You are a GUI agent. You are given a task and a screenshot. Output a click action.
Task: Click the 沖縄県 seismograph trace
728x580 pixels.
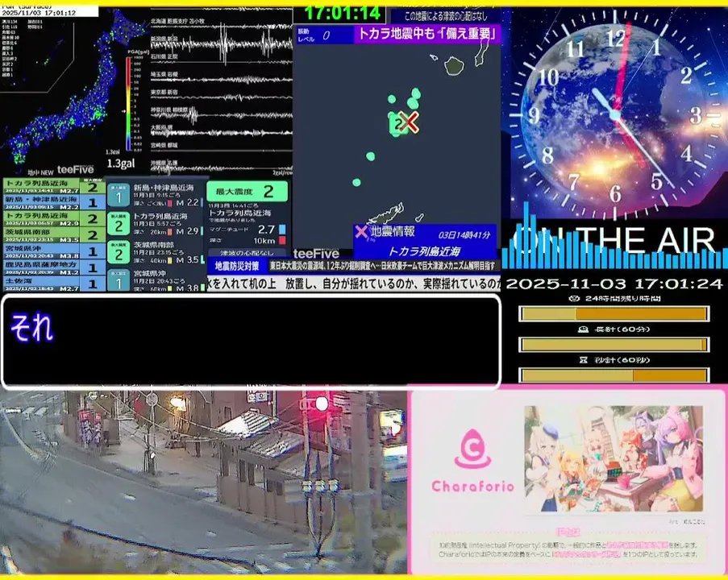point(222,167)
